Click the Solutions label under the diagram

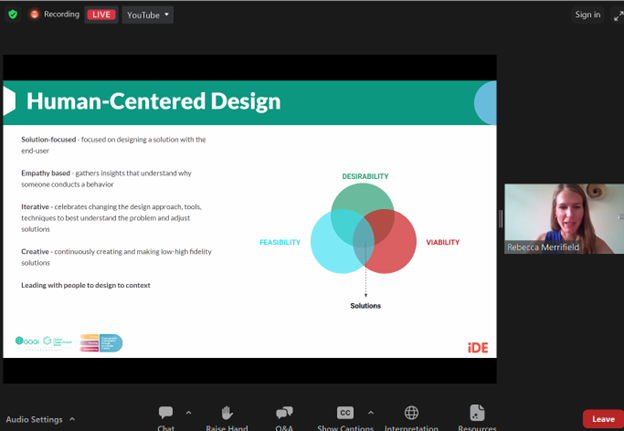[x=365, y=306]
